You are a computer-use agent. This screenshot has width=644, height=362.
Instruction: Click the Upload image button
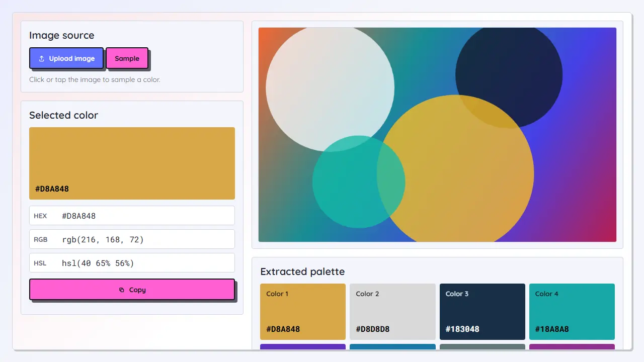tap(66, 58)
